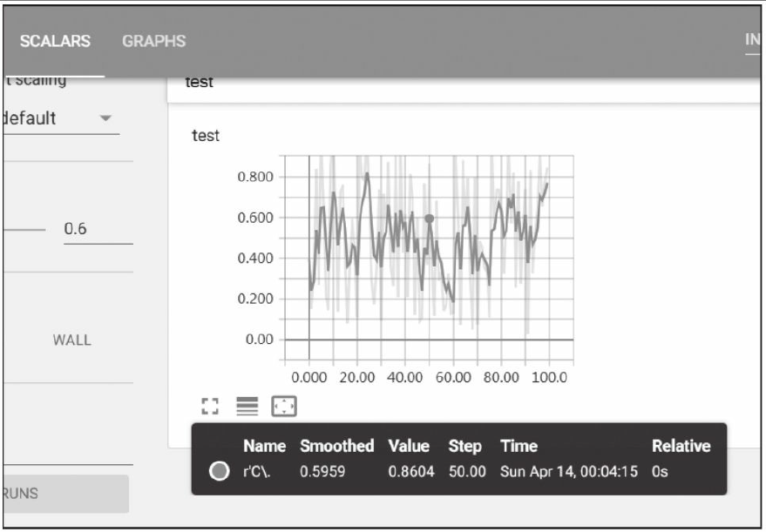Viewport: 766px width, 532px height.
Task: Fit domain to data icon
Action: tap(284, 406)
